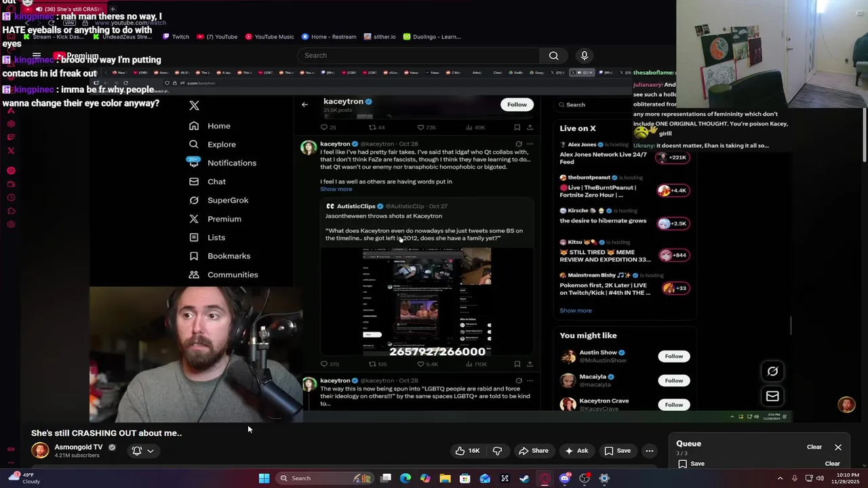The height and width of the screenshot is (488, 868).
Task: Like the tweet with 5.4K likes
Action: click(427, 364)
